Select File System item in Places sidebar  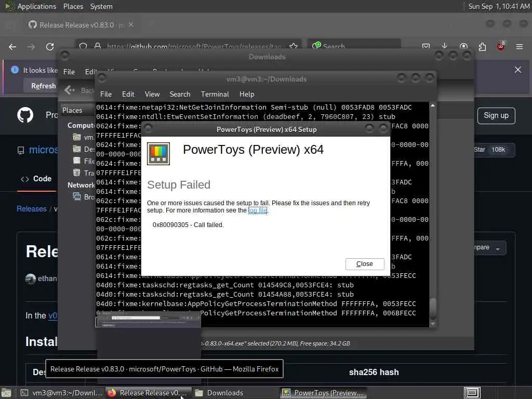[84, 161]
